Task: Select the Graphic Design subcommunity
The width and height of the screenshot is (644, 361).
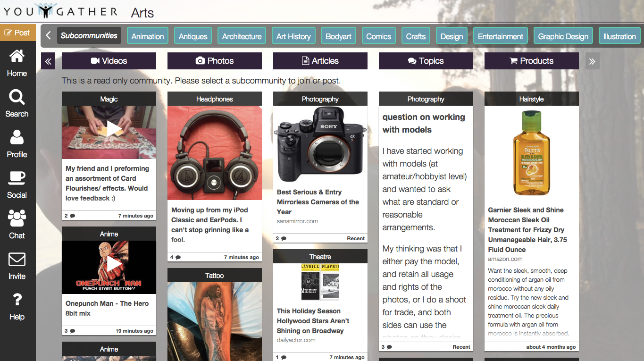Action: coord(563,36)
